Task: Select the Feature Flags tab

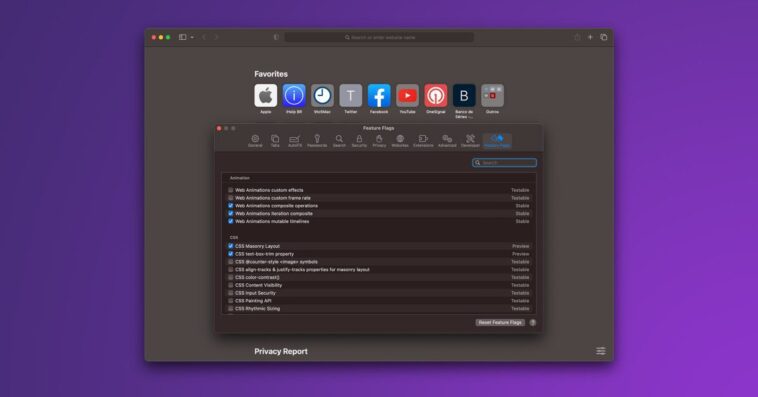Action: click(497, 141)
